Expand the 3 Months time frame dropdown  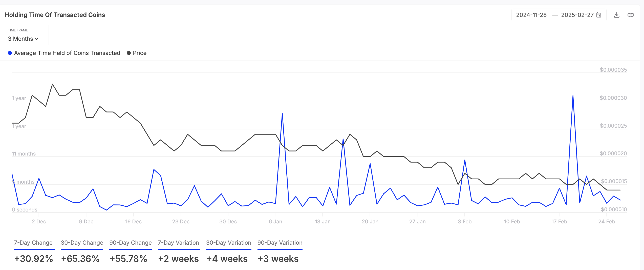pos(23,39)
